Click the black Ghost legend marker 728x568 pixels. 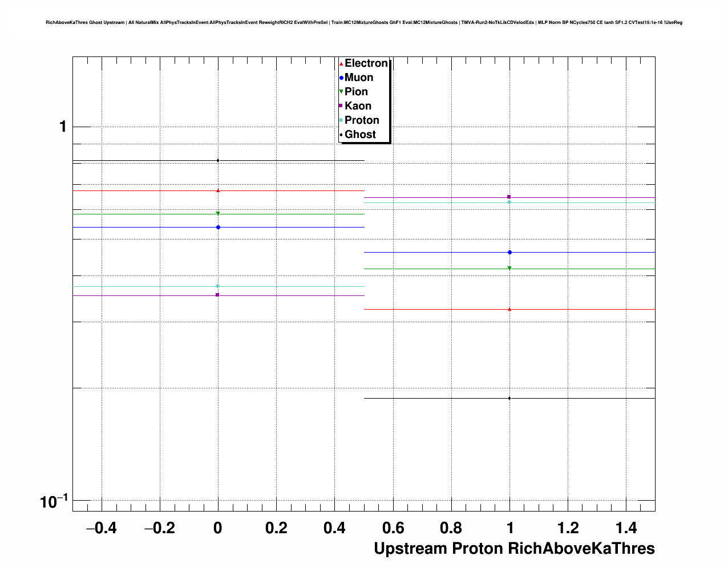[341, 135]
